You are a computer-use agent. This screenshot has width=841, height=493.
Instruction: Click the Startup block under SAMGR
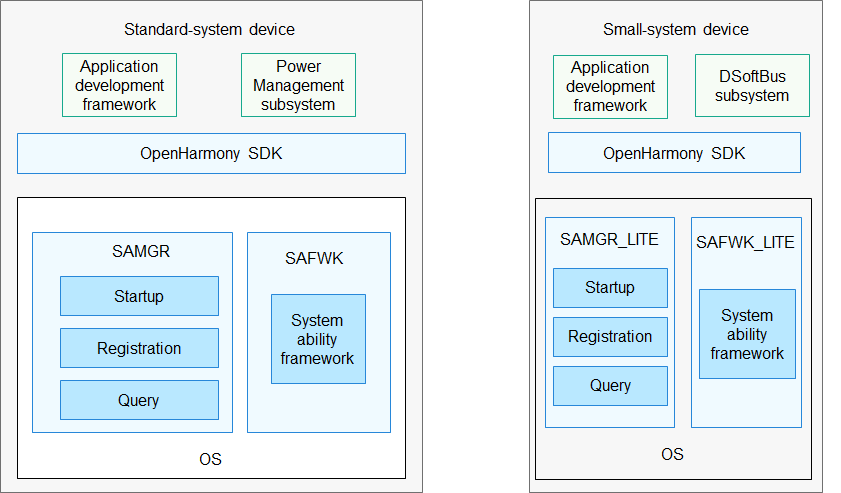139,296
